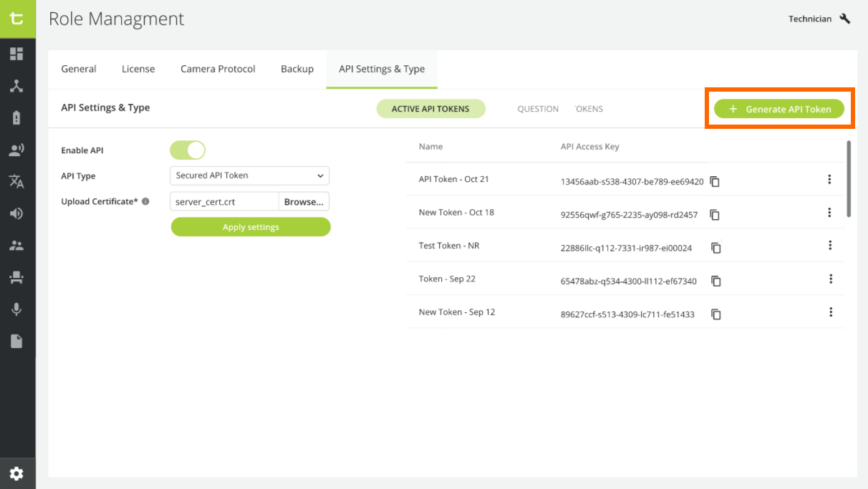Click the Technician user label
The height and width of the screenshot is (489, 868).
(810, 19)
